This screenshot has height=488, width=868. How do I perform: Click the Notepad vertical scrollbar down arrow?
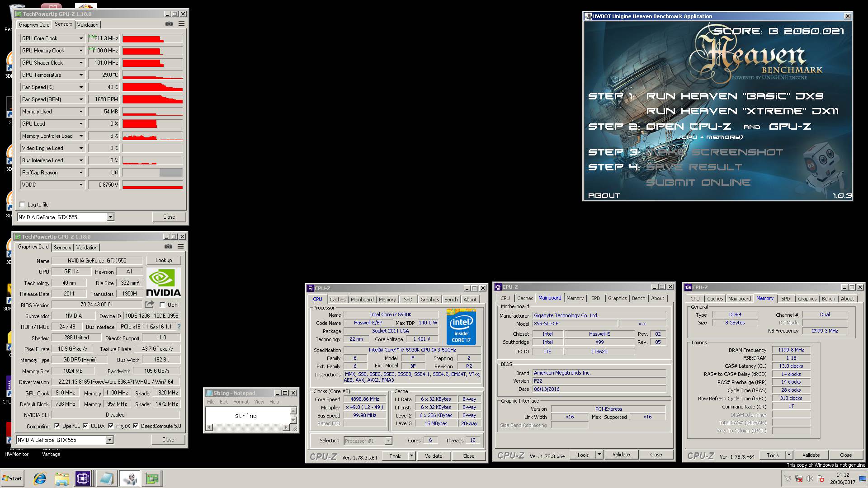pyautogui.click(x=293, y=420)
